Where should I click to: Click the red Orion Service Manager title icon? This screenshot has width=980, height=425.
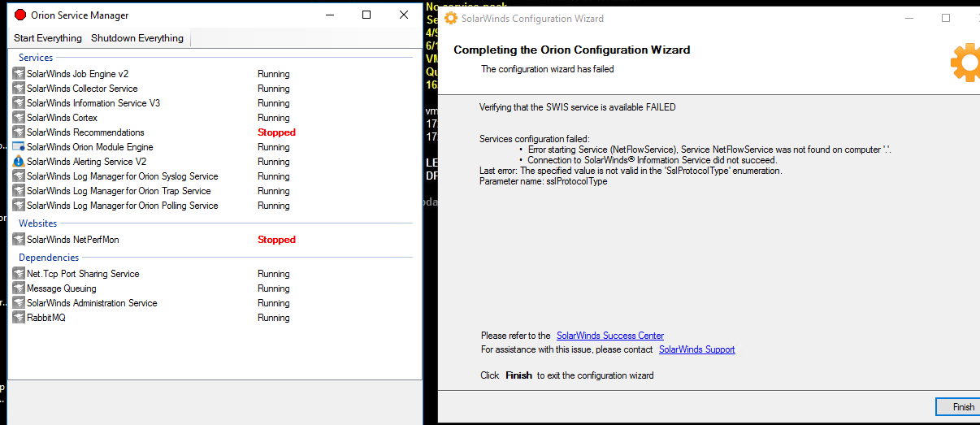pyautogui.click(x=20, y=15)
